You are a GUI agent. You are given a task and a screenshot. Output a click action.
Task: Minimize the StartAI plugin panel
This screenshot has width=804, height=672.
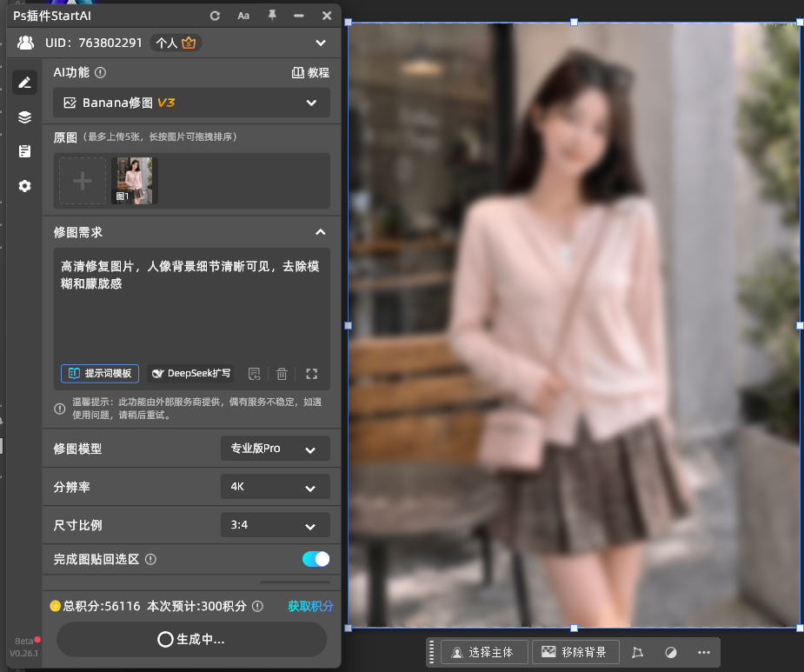coord(299,16)
